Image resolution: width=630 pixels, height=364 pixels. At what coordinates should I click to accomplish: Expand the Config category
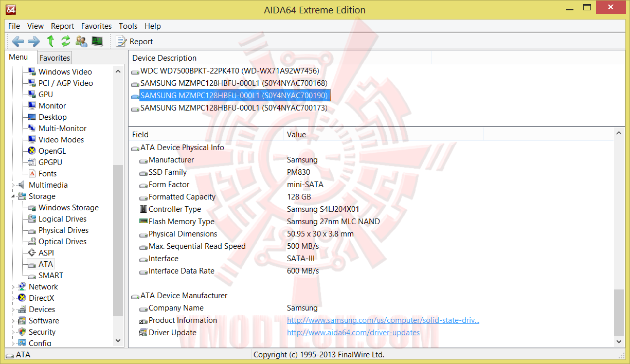13,343
